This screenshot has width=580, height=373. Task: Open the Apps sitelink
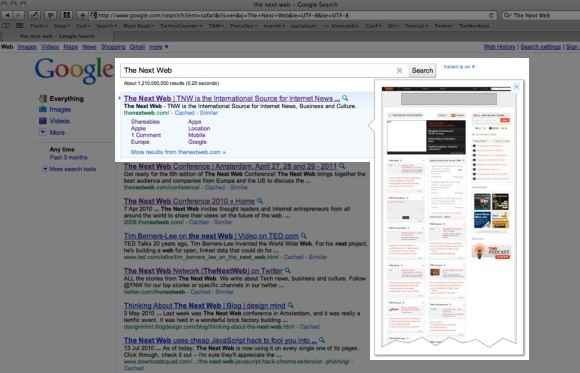[x=195, y=122]
